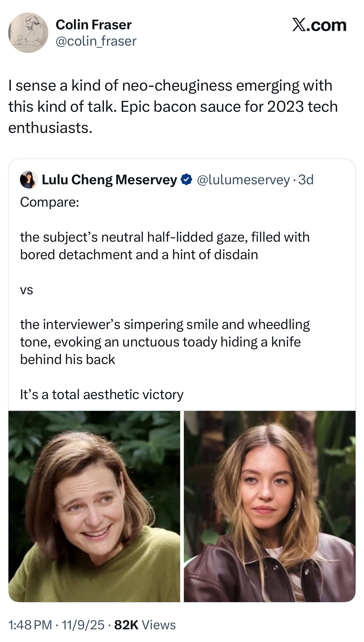Click the 11/9/25 date

(x=83, y=625)
